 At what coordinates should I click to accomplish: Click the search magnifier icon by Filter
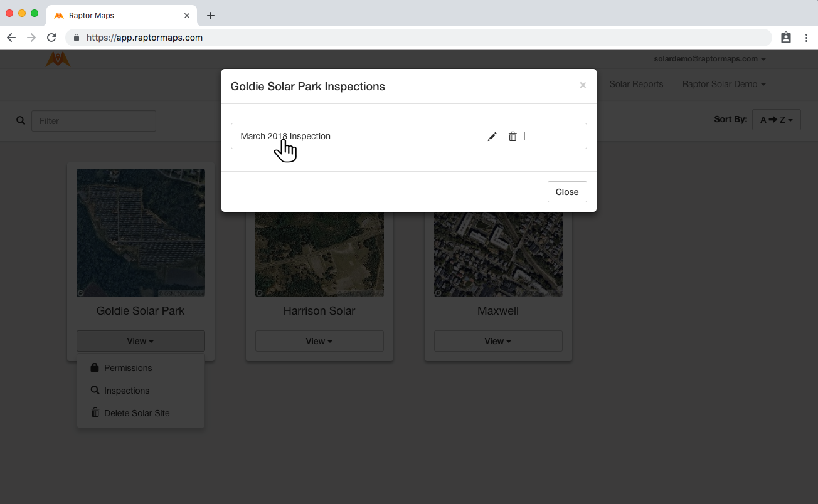click(x=21, y=120)
